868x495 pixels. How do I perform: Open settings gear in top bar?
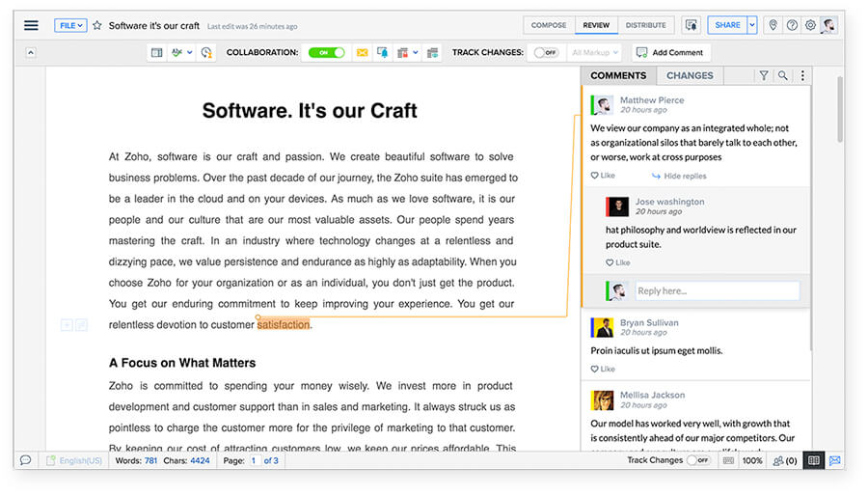point(810,26)
